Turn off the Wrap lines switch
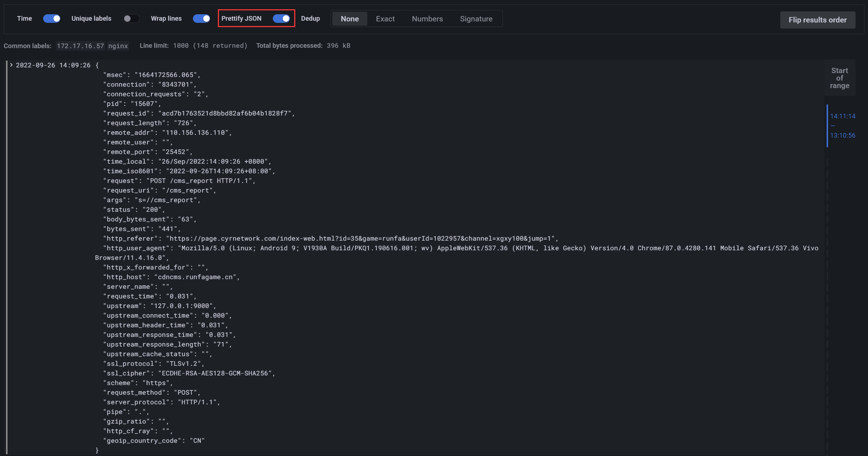868x456 pixels. (201, 19)
